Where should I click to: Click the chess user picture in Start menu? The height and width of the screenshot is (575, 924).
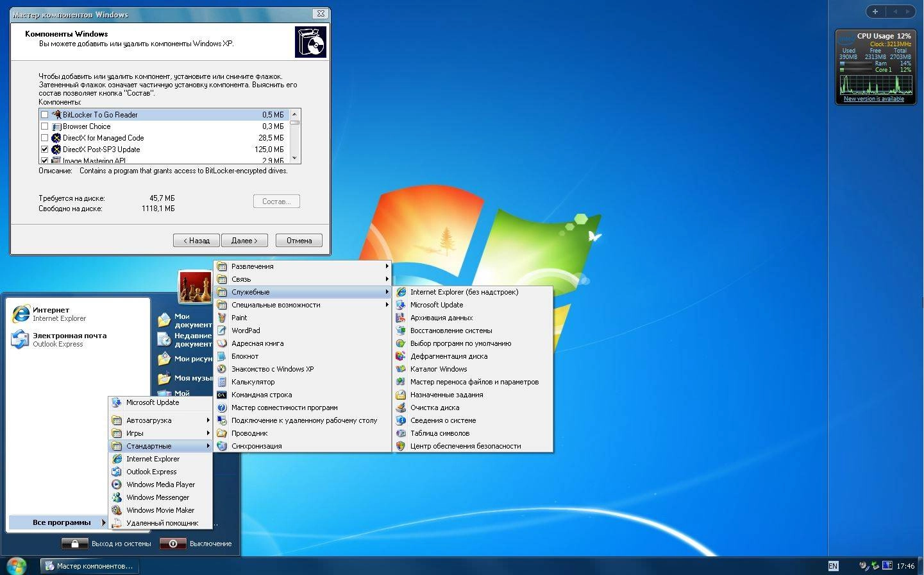195,286
